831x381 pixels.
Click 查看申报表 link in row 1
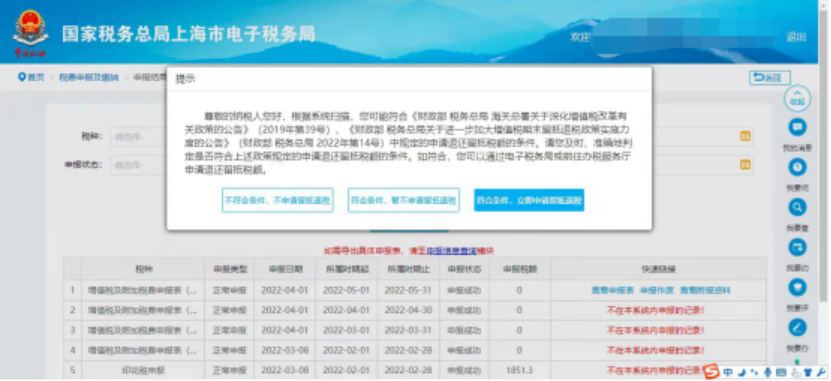[613, 290]
